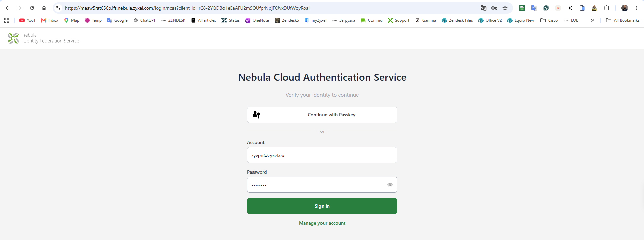Toggle password visibility eye icon
Screen dimensions: 644x240
[390, 185]
